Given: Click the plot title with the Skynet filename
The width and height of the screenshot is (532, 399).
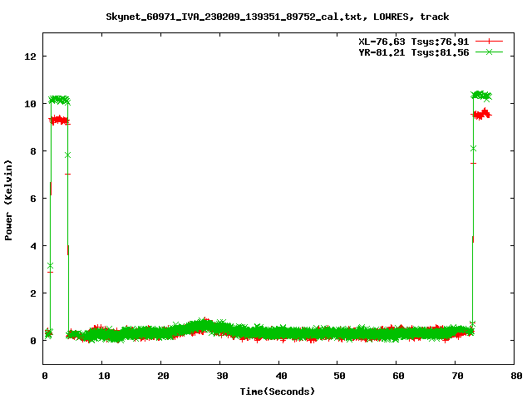Looking at the screenshot, I should click(x=278, y=16).
